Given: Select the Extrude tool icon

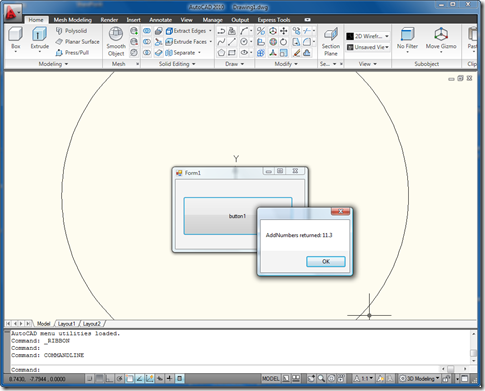Looking at the screenshot, I should point(40,34).
